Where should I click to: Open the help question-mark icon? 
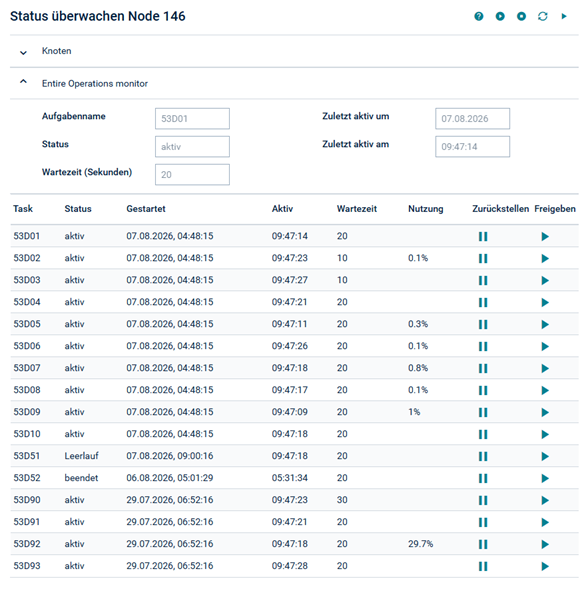coord(479,16)
